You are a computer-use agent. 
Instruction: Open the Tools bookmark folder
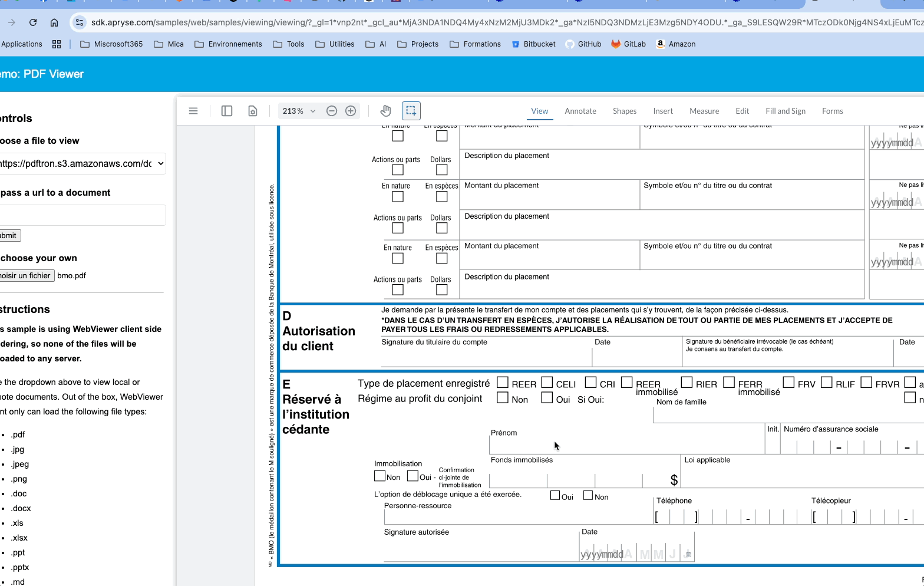[x=289, y=44]
